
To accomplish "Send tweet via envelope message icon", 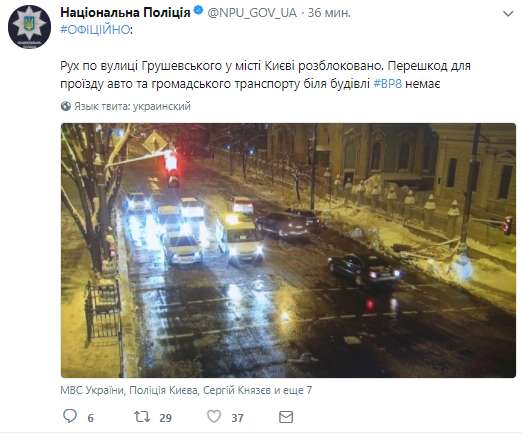I will click(x=286, y=417).
